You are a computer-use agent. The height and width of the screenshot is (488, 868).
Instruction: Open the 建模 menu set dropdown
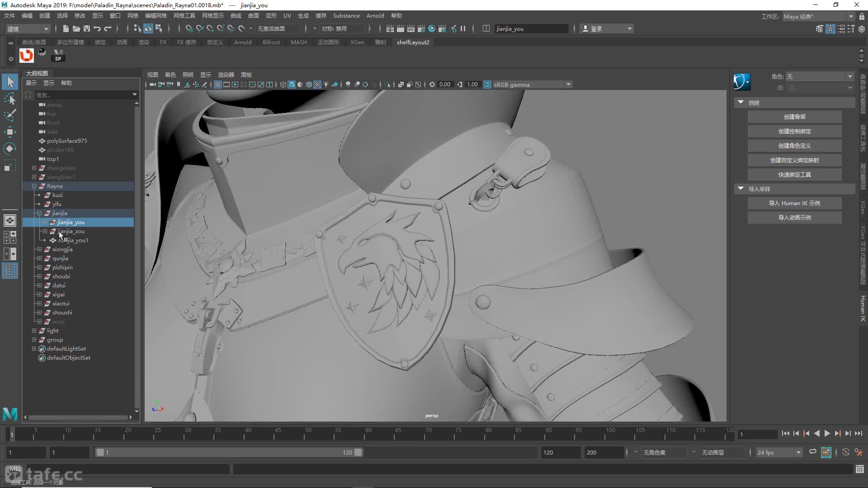(28, 29)
